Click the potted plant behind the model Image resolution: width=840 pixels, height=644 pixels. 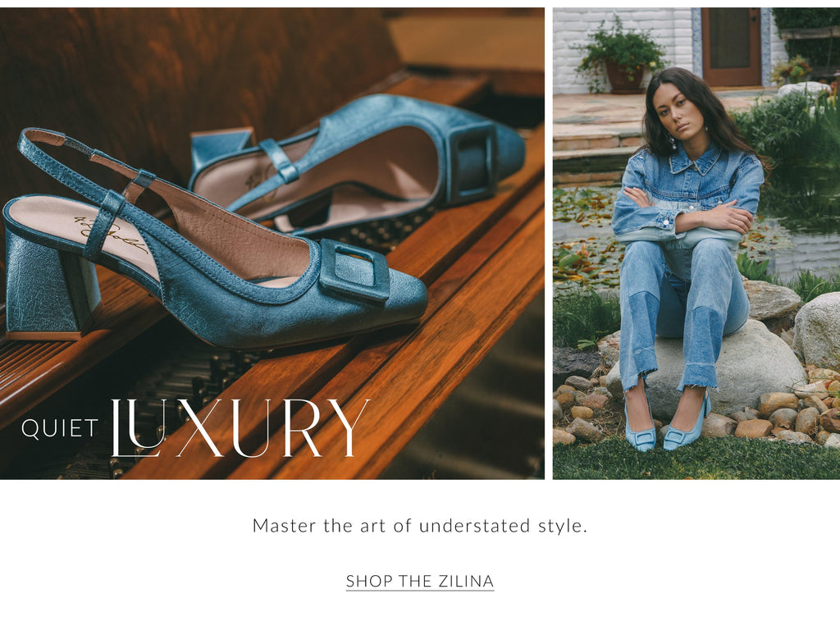coord(622,57)
